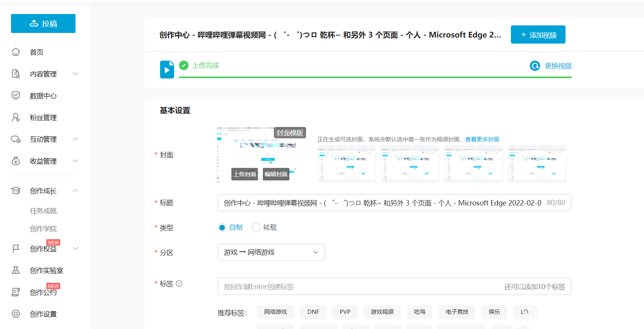
Task: Click the green upload progress bar
Action: click(x=375, y=77)
